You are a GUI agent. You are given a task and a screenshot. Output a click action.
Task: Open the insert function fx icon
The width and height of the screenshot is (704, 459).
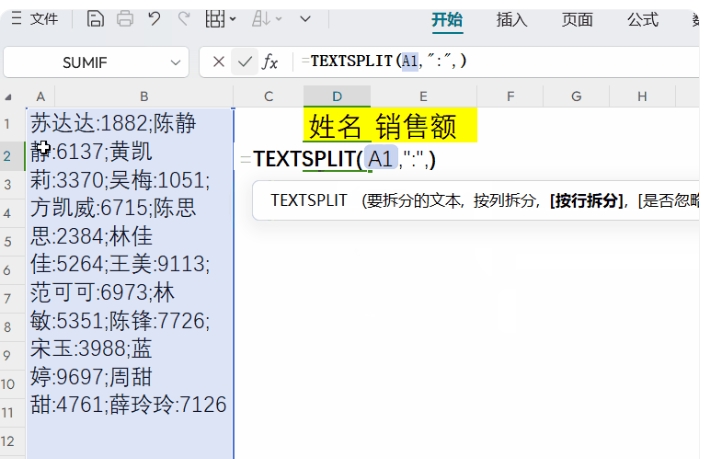(270, 62)
